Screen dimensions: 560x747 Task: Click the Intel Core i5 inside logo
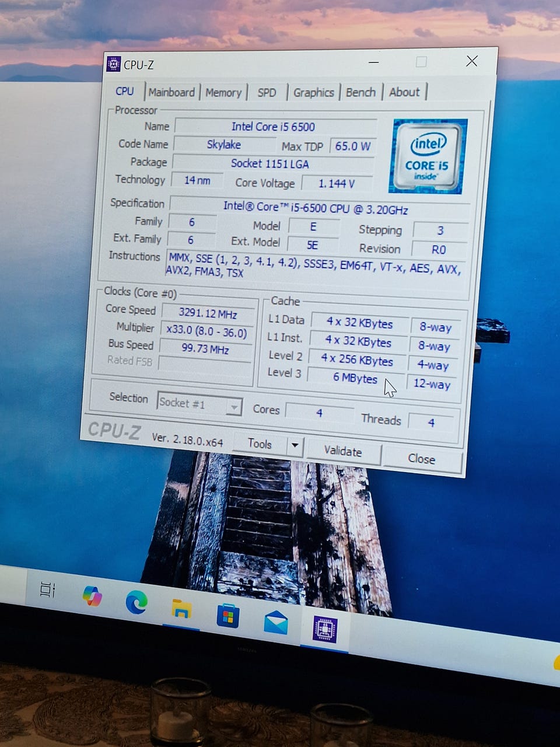(x=428, y=156)
